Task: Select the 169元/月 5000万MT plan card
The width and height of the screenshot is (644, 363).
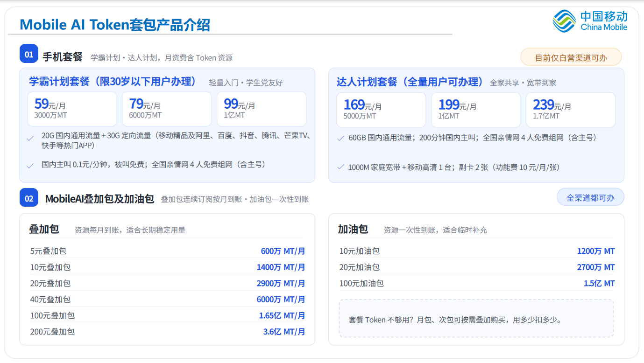Action: click(x=381, y=110)
